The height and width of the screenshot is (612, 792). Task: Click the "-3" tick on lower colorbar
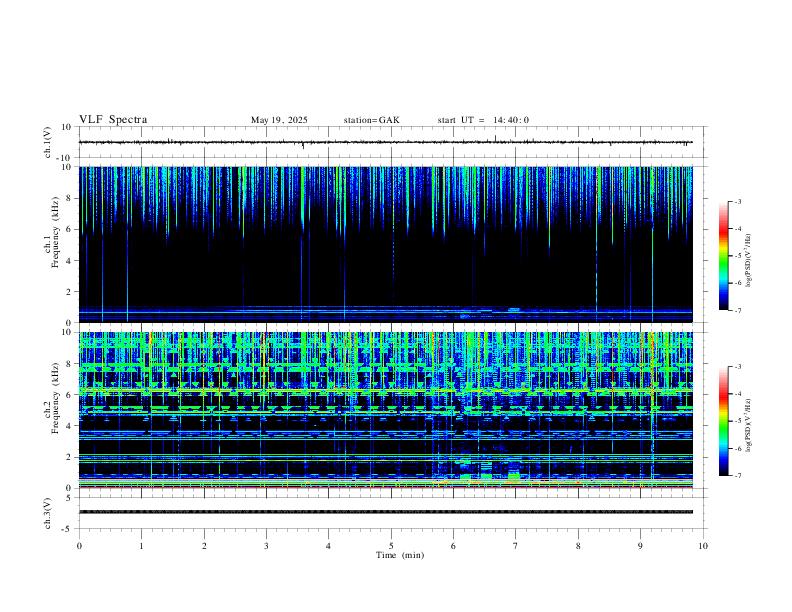coord(738,367)
